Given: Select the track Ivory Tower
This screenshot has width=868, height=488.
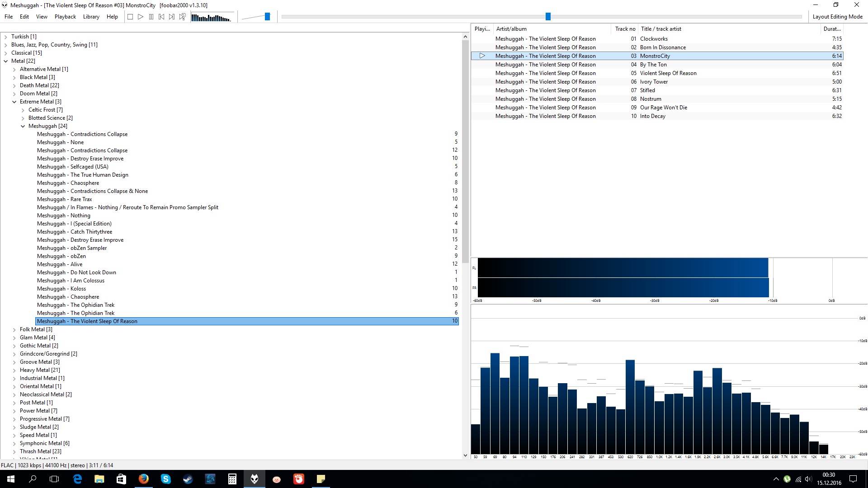Looking at the screenshot, I should click(x=654, y=82).
